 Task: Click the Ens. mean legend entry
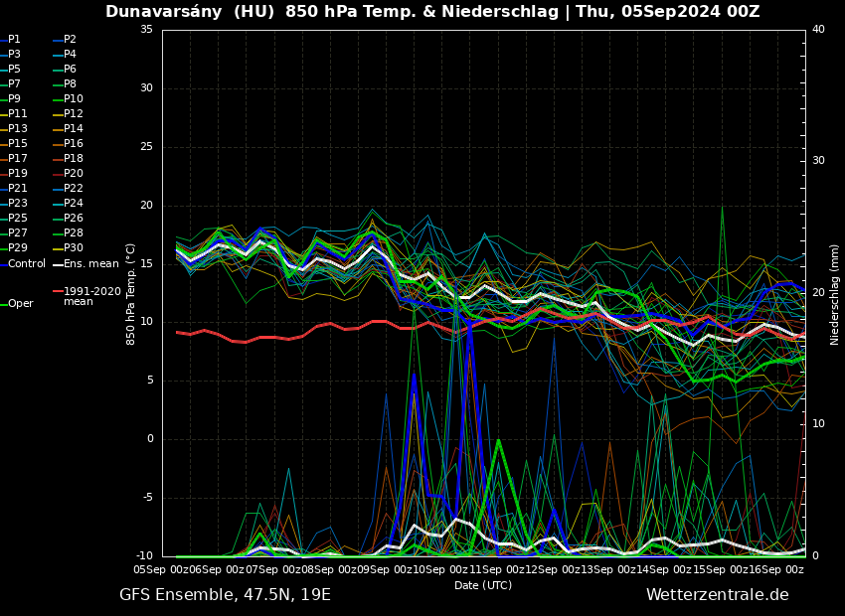(90, 264)
